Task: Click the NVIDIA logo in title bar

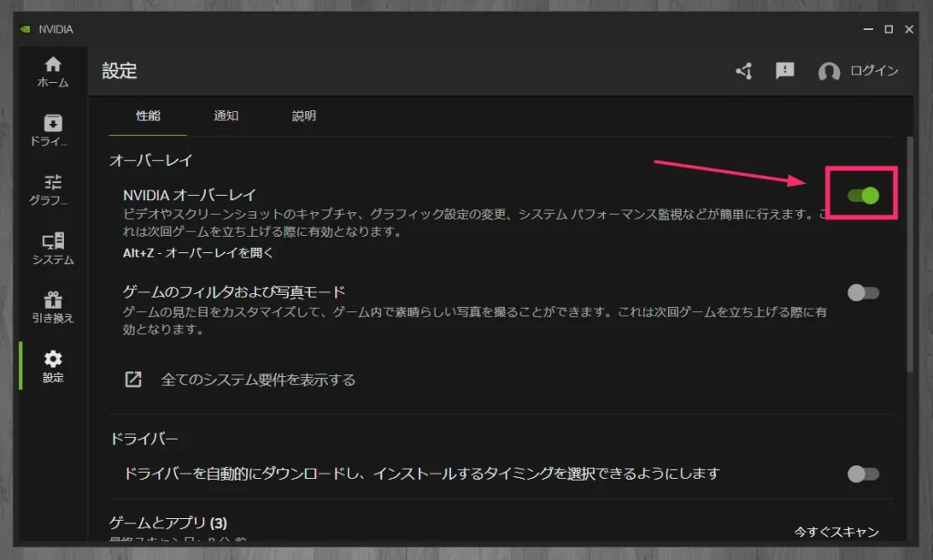Action: tap(25, 29)
